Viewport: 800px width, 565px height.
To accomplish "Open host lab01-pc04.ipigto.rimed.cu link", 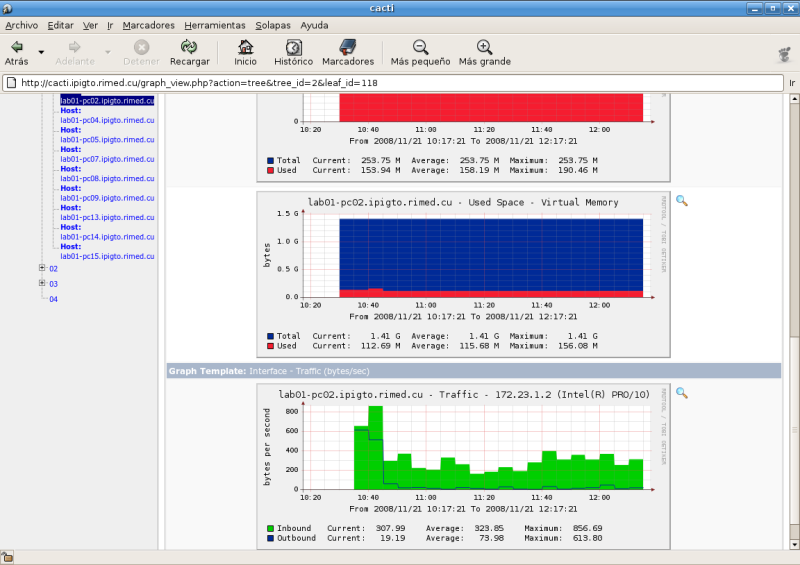I will pyautogui.click(x=107, y=120).
